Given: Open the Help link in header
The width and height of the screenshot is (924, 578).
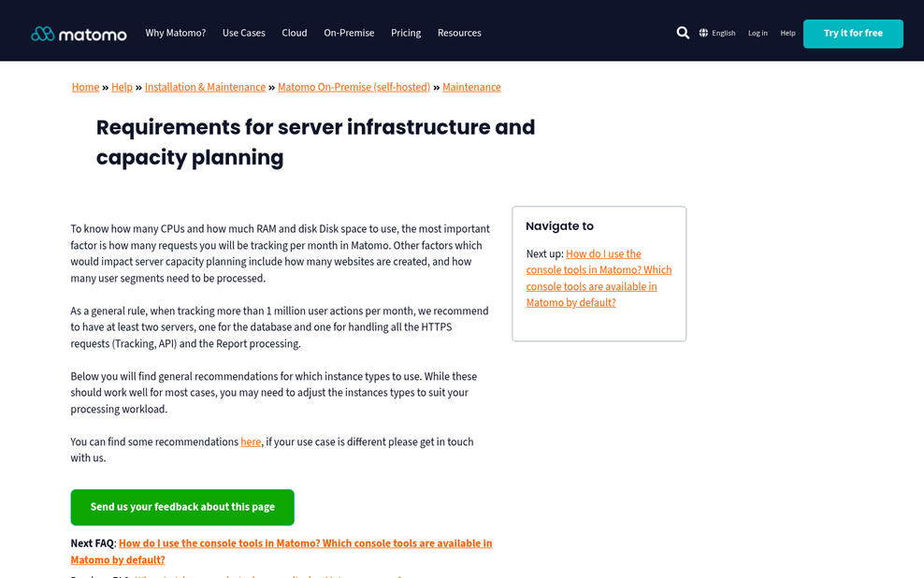Looking at the screenshot, I should click(787, 33).
